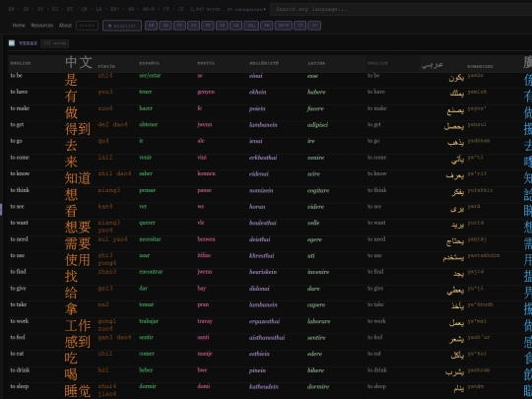Click Latin cell habere
Image resolution: width=532 pixels, height=399 pixels.
coord(316,92)
